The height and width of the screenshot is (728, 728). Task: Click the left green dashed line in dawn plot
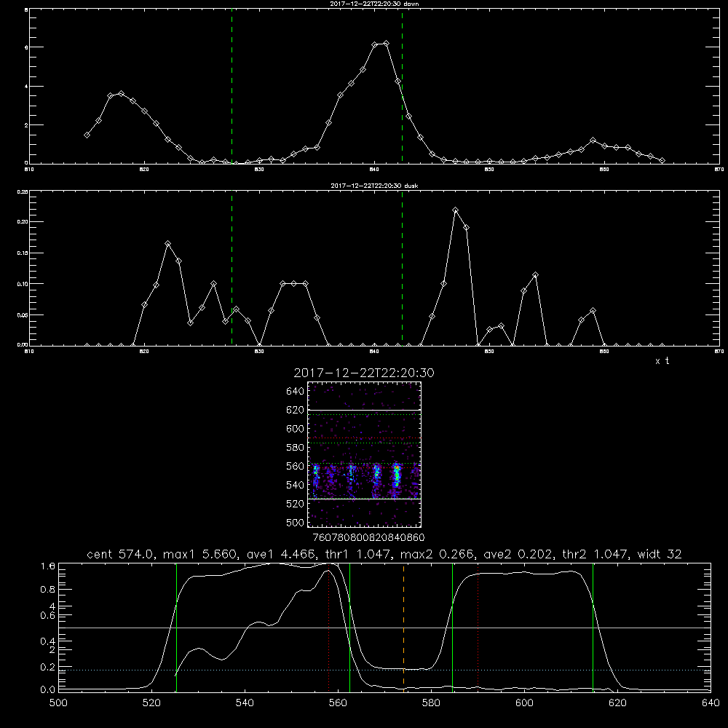(232, 86)
